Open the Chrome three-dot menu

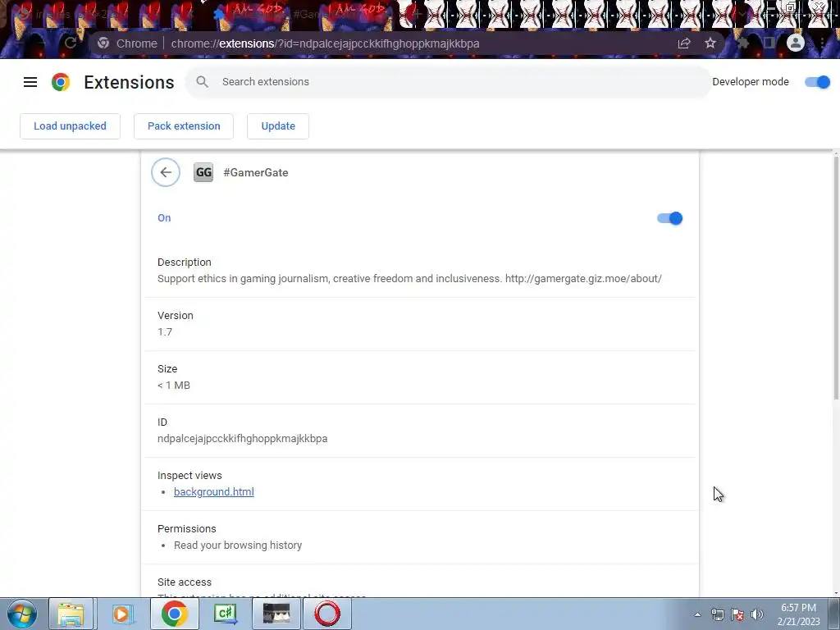click(822, 43)
